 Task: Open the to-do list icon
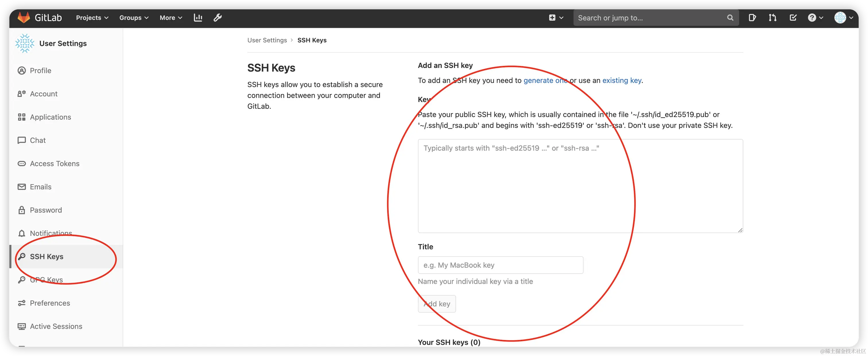tap(793, 17)
